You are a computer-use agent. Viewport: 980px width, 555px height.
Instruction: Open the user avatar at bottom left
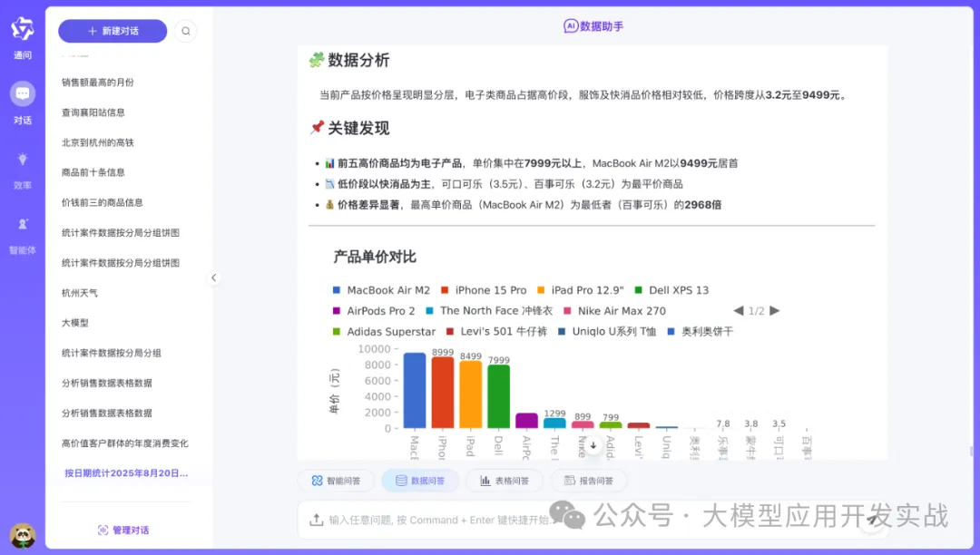(x=22, y=535)
